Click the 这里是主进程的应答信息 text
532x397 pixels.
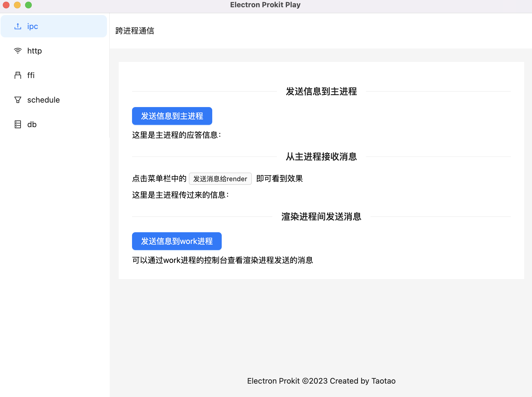(x=177, y=135)
